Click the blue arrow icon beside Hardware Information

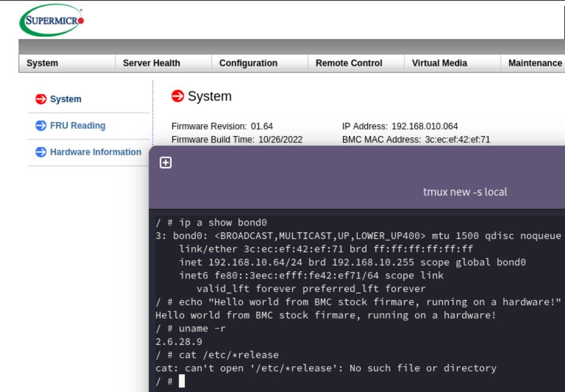[41, 152]
